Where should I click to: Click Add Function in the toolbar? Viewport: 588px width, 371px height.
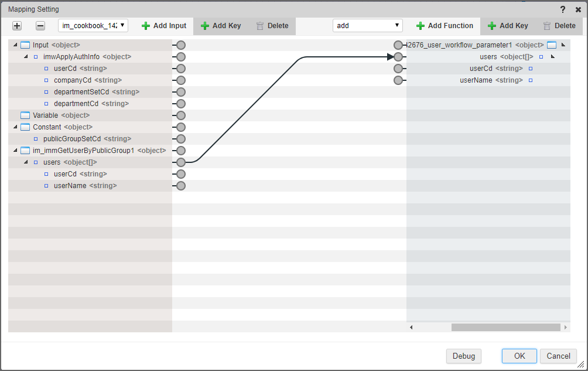[x=445, y=26]
